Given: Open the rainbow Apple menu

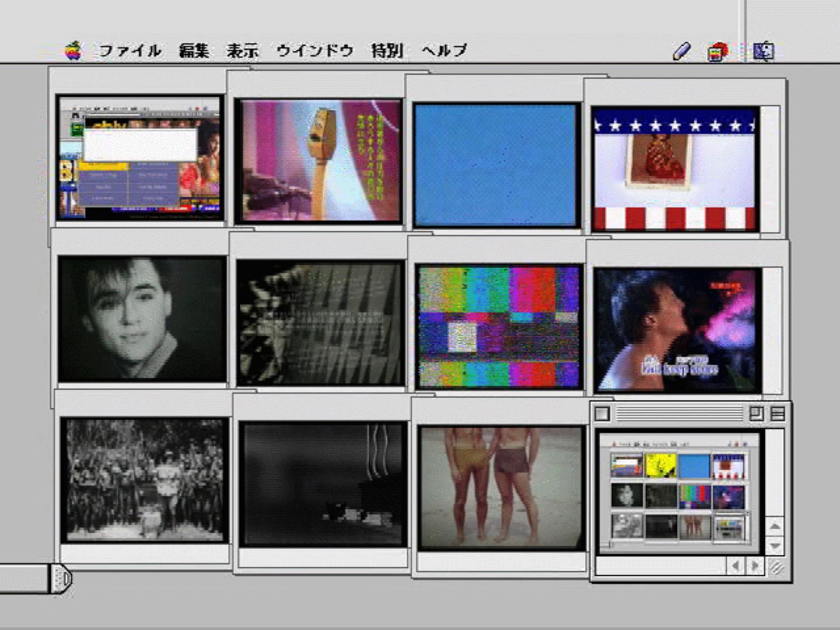Looking at the screenshot, I should point(73,51).
